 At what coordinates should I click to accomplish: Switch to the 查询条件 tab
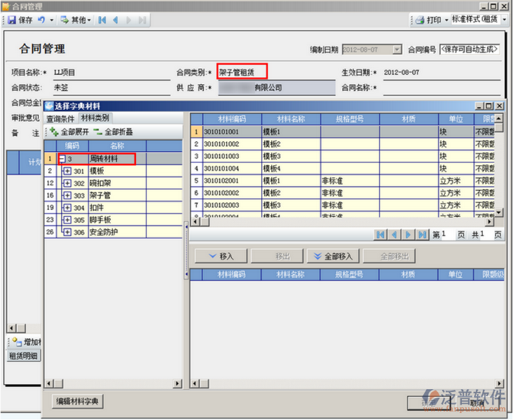pos(61,118)
